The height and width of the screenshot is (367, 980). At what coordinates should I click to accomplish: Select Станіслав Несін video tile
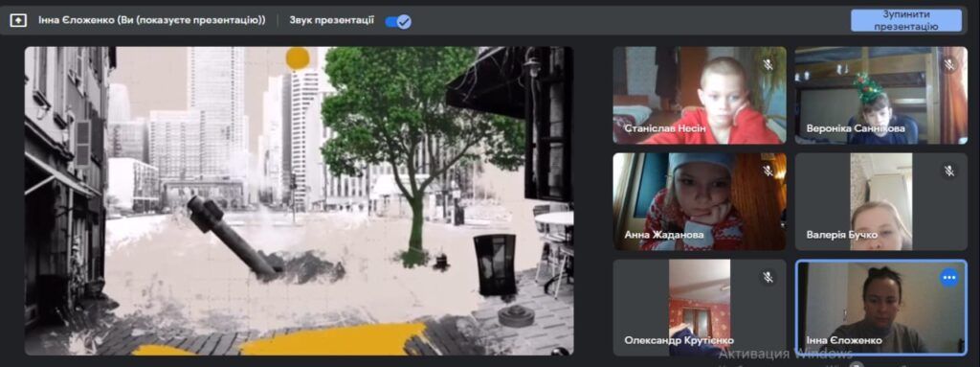click(x=700, y=95)
